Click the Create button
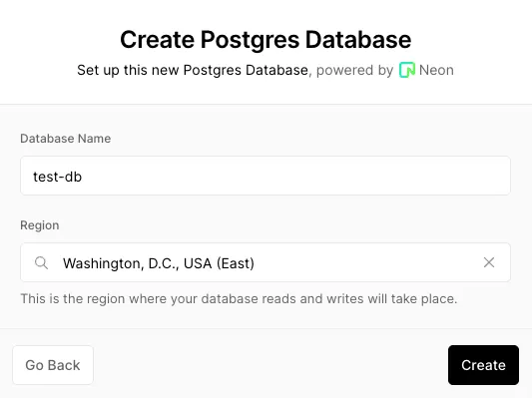The width and height of the screenshot is (532, 398). (x=483, y=365)
